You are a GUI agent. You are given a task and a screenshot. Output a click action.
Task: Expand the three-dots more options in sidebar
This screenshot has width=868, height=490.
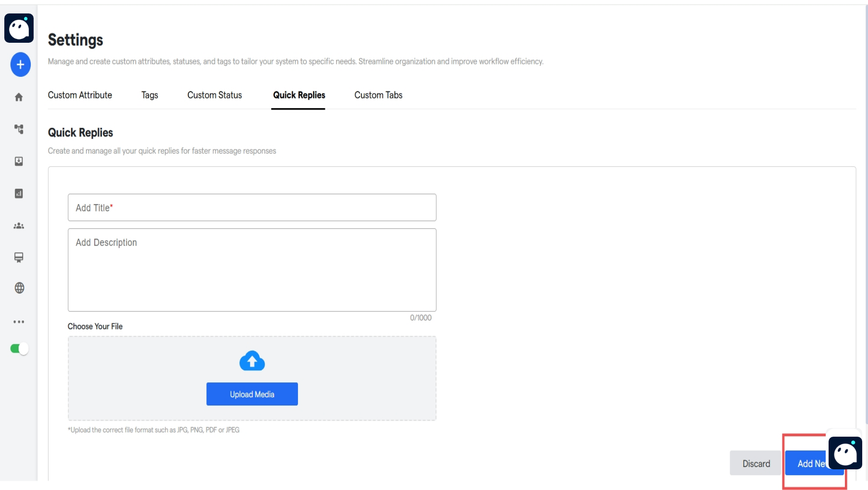click(x=19, y=321)
